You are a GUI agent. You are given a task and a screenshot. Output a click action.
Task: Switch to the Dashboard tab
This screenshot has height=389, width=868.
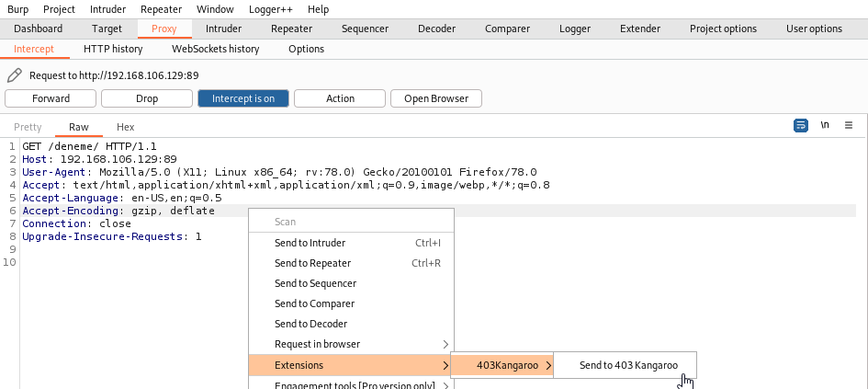coord(39,29)
